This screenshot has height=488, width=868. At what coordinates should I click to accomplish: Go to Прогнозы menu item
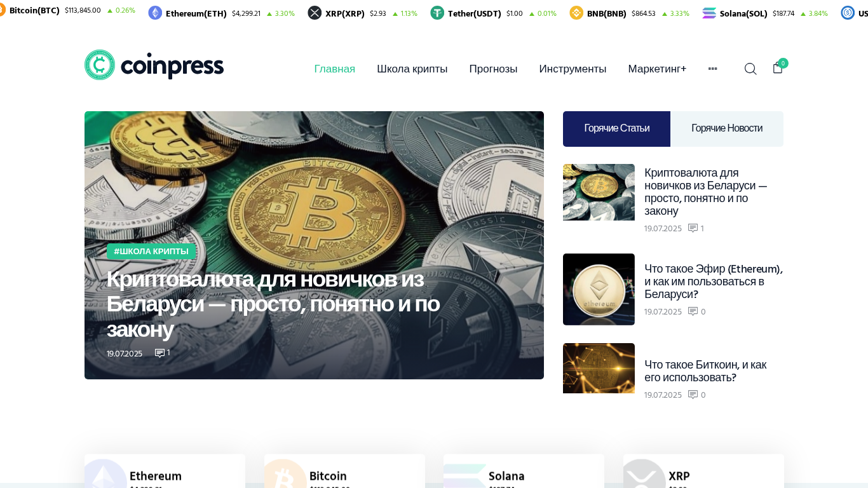tap(493, 69)
